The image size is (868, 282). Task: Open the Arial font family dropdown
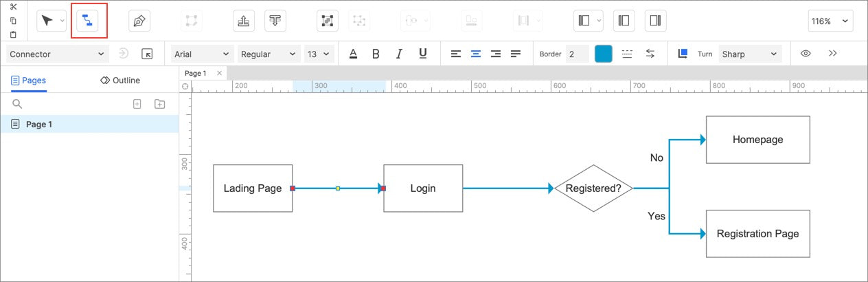click(202, 54)
